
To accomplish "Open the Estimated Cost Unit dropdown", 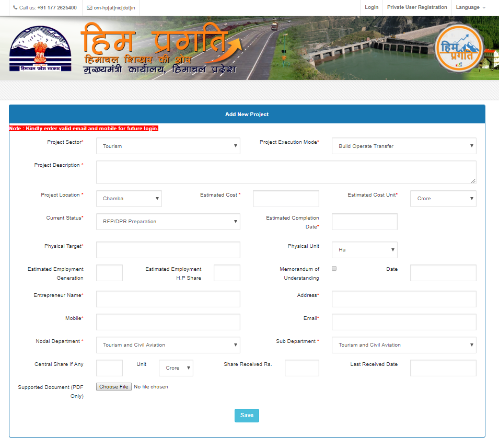I will point(443,199).
